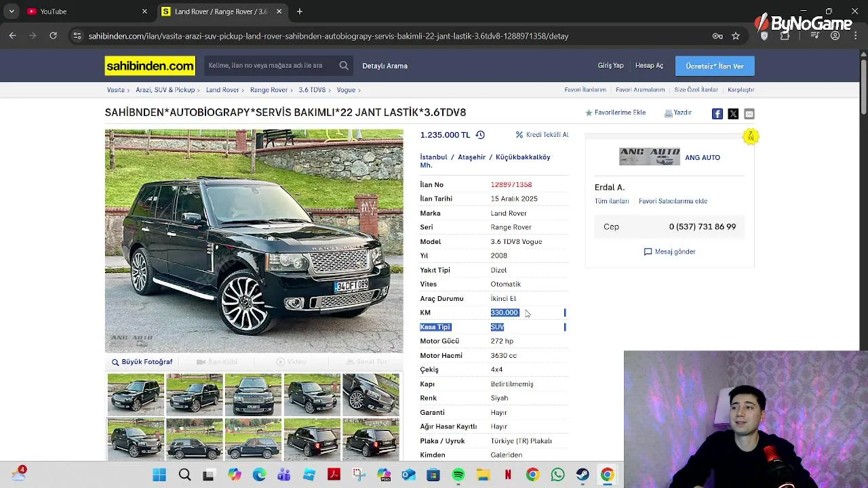Screen dimensions: 868x488
Task: Open Size Özel İlanlar
Action: point(696,89)
